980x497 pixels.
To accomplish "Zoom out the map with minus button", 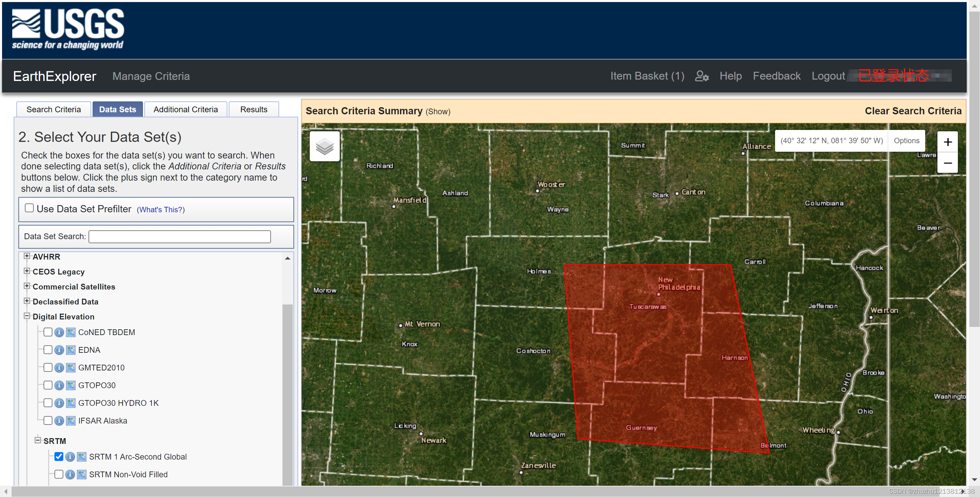I will 947,163.
